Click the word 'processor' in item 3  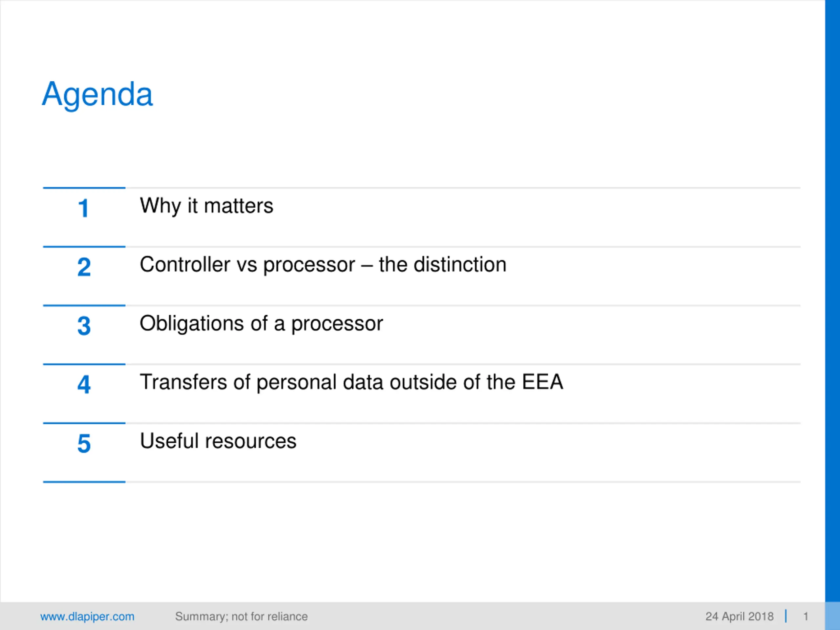pyautogui.click(x=337, y=325)
